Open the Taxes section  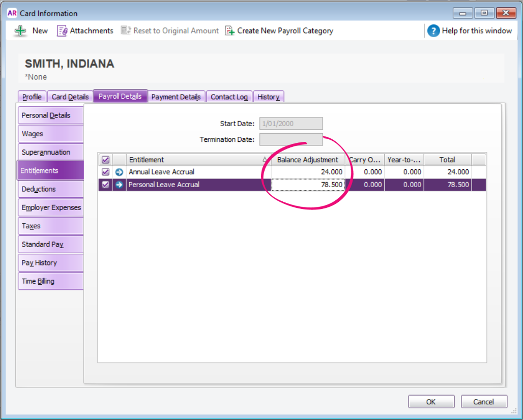click(x=51, y=226)
